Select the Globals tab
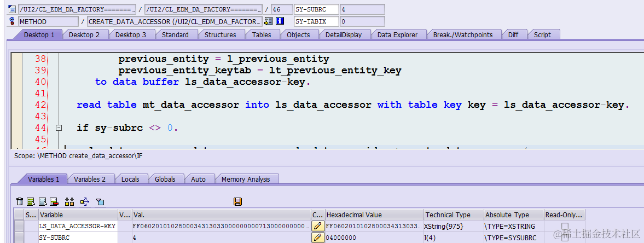 pos(165,179)
